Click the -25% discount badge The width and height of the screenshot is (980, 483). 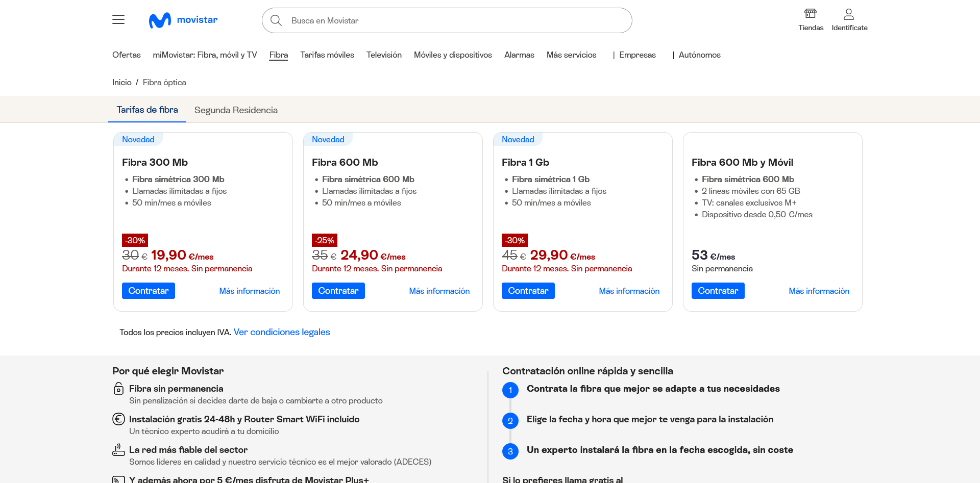(325, 240)
